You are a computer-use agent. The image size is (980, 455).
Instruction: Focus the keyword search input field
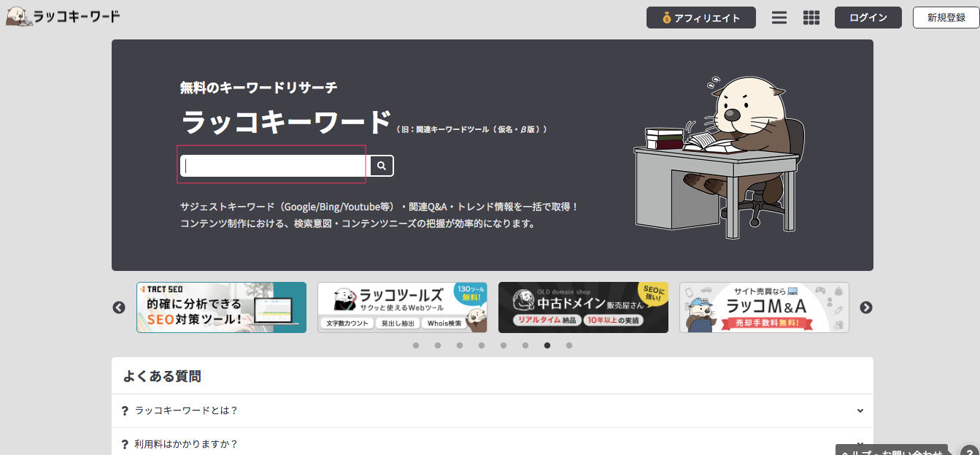(x=275, y=166)
